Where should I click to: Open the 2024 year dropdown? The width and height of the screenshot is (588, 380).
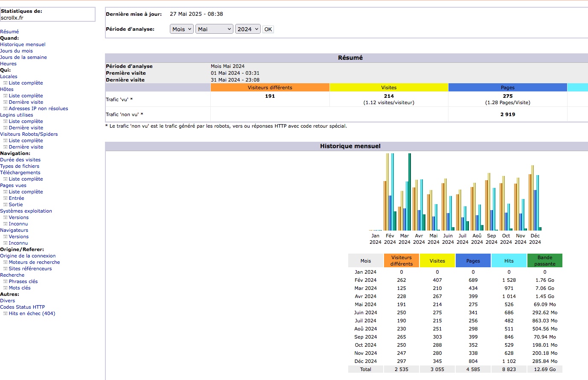[247, 29]
